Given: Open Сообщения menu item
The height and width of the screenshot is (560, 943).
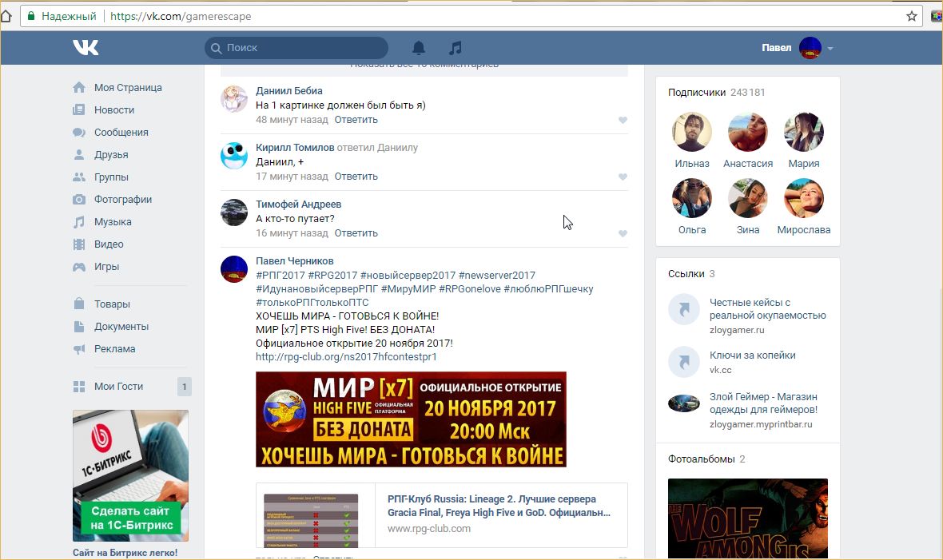Looking at the screenshot, I should coord(121,132).
